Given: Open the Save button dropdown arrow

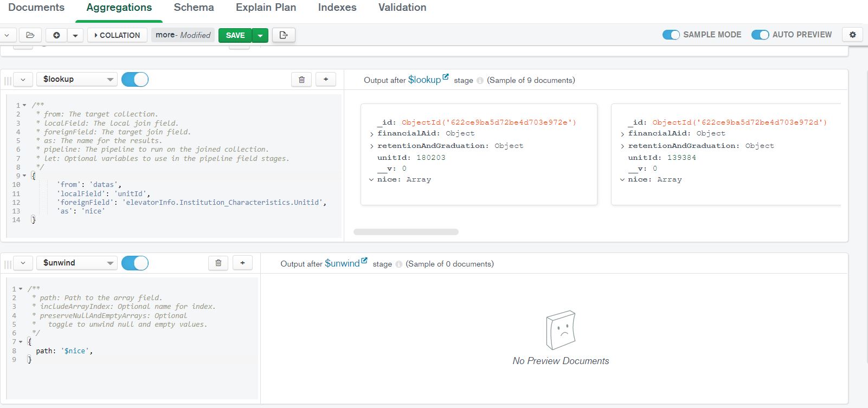Looking at the screenshot, I should click(260, 35).
